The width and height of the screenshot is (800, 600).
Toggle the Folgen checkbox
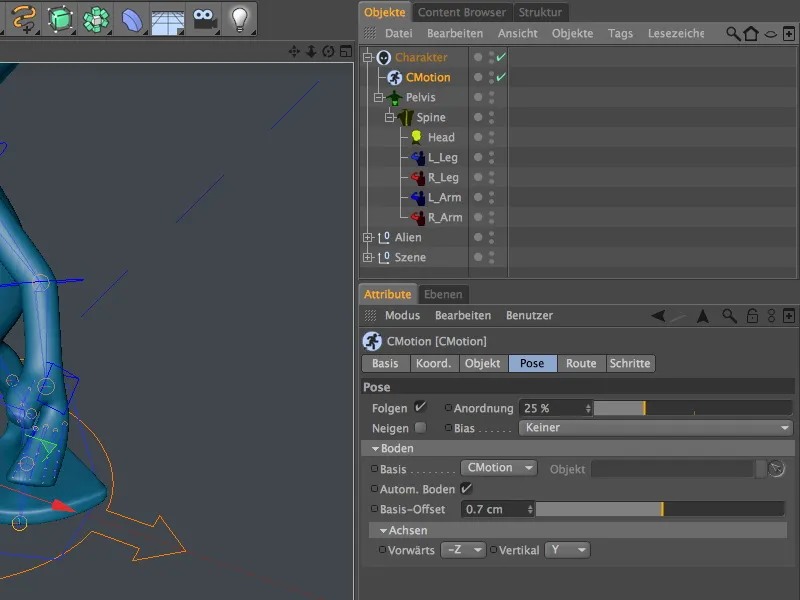(x=420, y=407)
